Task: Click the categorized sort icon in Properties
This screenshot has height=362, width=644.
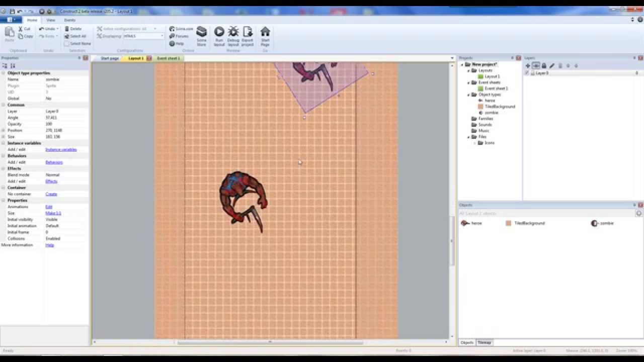Action: tap(5, 66)
